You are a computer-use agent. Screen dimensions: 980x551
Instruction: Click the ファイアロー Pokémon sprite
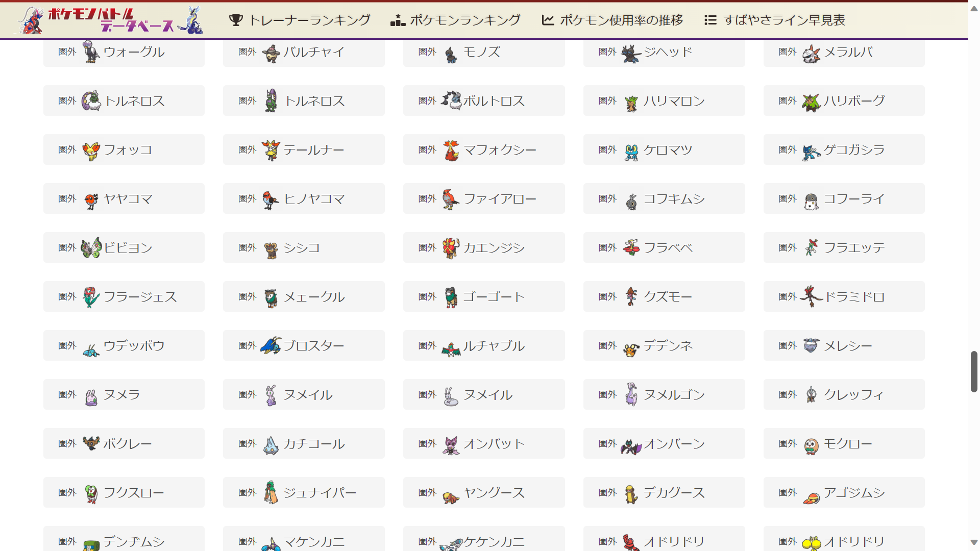tap(451, 199)
